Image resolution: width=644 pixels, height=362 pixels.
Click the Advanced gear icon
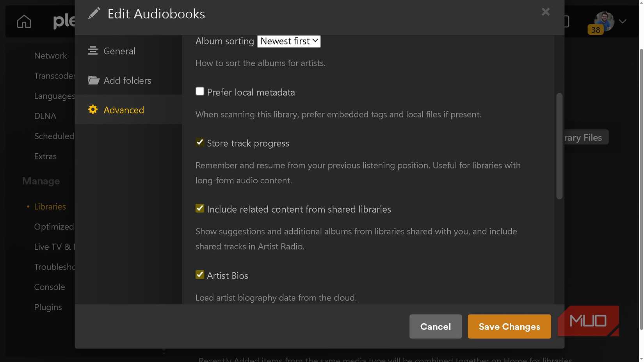tap(93, 110)
